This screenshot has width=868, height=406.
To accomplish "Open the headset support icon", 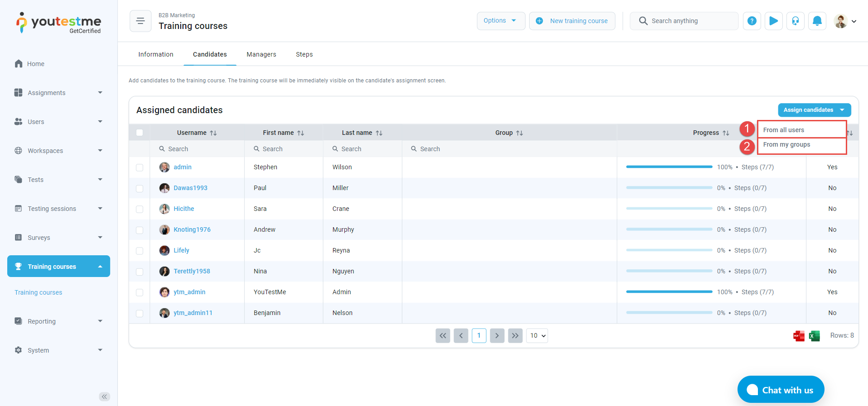I will [795, 21].
